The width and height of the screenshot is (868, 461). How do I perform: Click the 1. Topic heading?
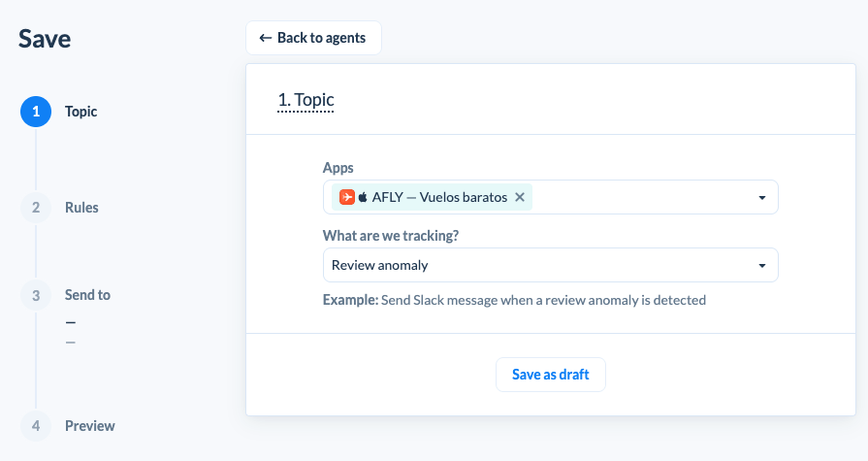305,100
